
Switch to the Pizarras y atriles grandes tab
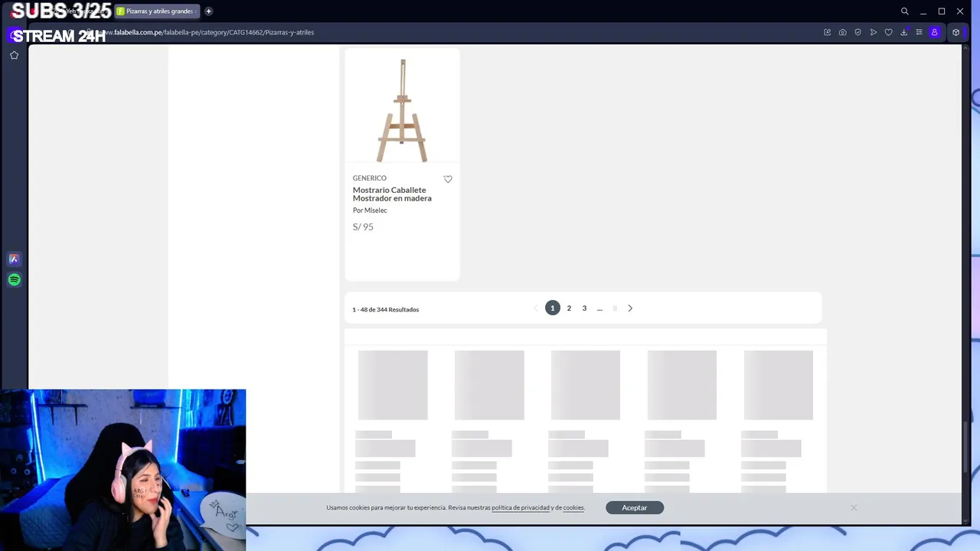(x=158, y=11)
